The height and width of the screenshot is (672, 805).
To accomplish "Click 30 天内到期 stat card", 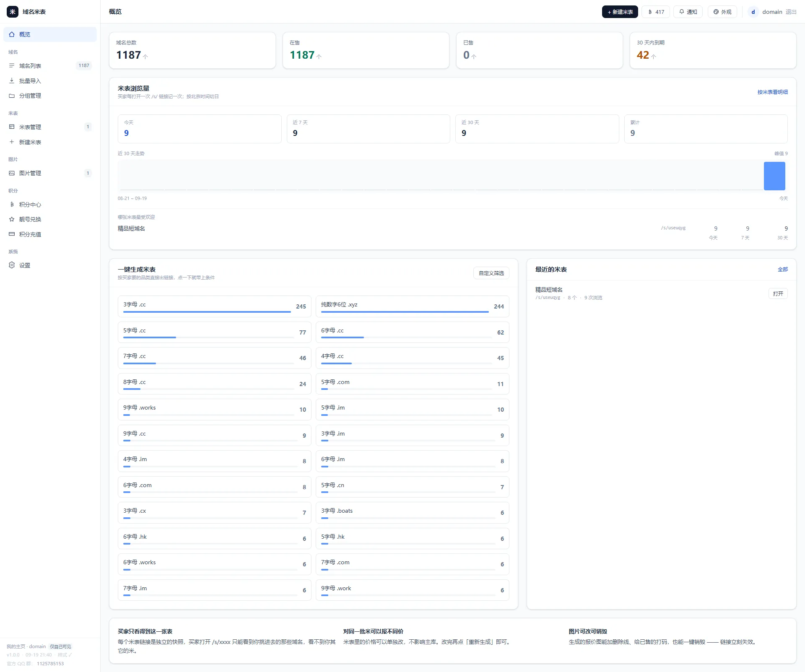I will coord(713,50).
